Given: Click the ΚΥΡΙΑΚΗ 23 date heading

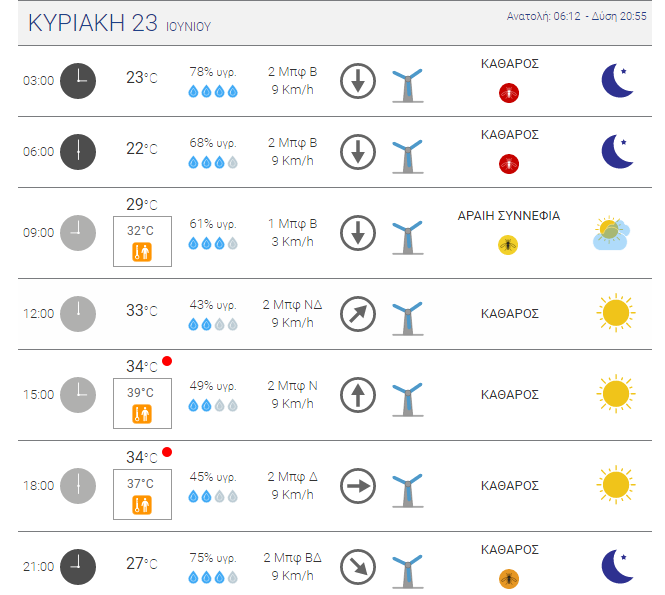Looking at the screenshot, I should [92, 23].
